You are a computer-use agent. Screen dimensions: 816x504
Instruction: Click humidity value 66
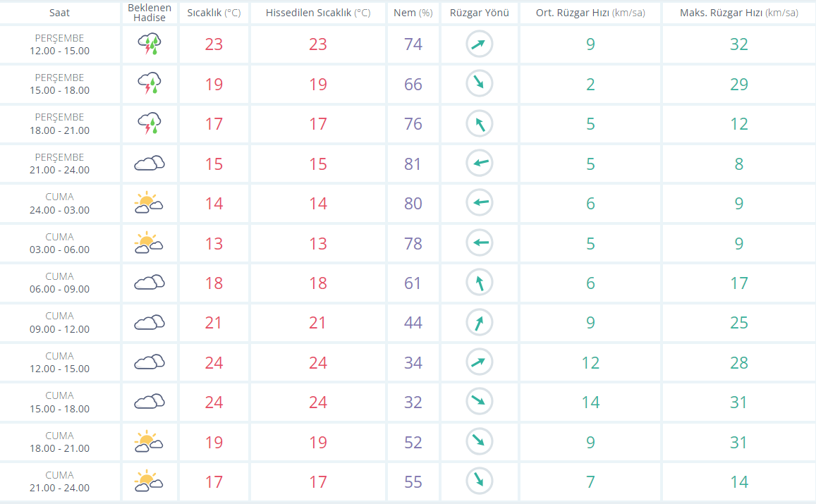pyautogui.click(x=413, y=85)
